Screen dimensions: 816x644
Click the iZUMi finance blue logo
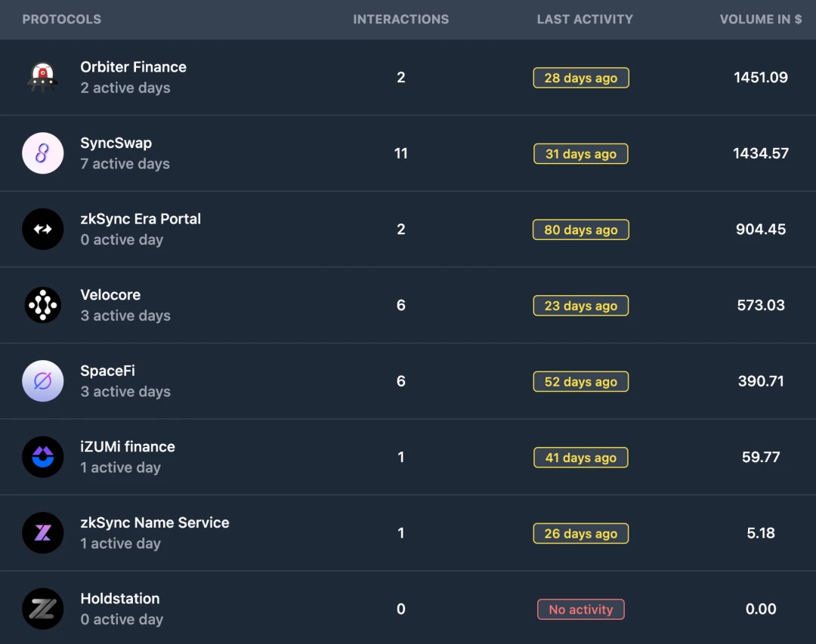coord(42,457)
